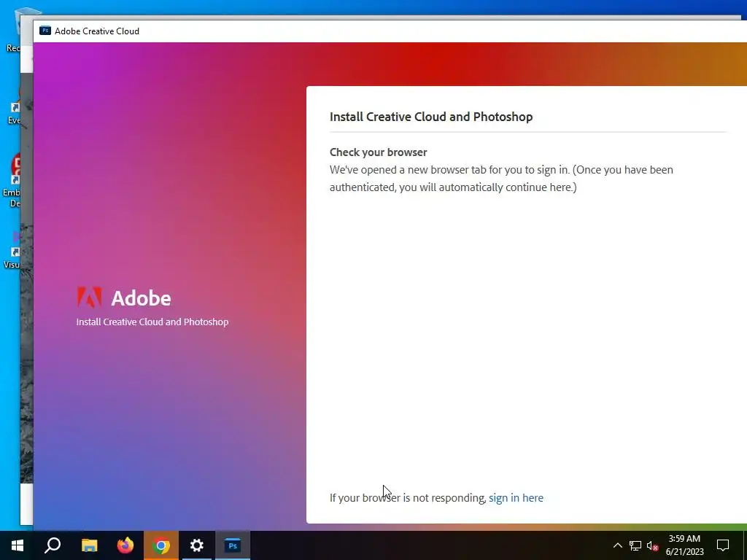Click the 'sign in here' link
This screenshot has height=560, width=747.
click(516, 497)
